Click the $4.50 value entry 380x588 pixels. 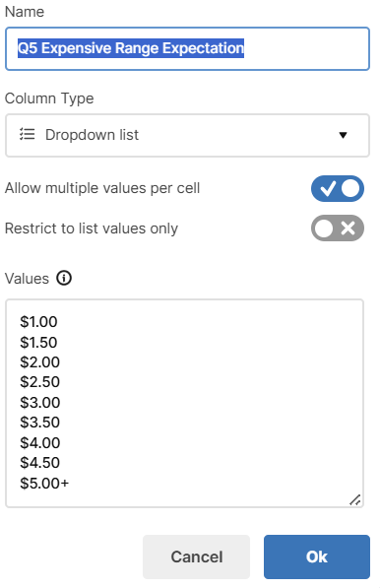[x=39, y=463]
